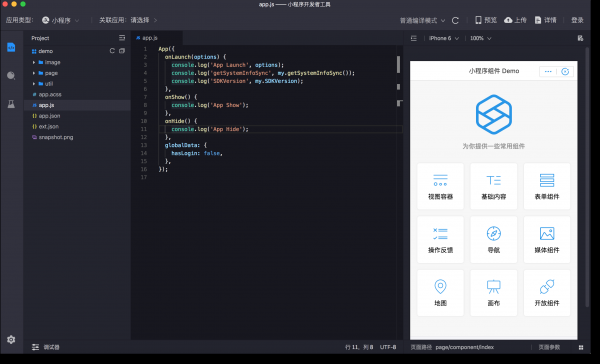The width and height of the screenshot is (600, 364).
Task: Toggle simulator panel layout icon
Action: point(414,38)
